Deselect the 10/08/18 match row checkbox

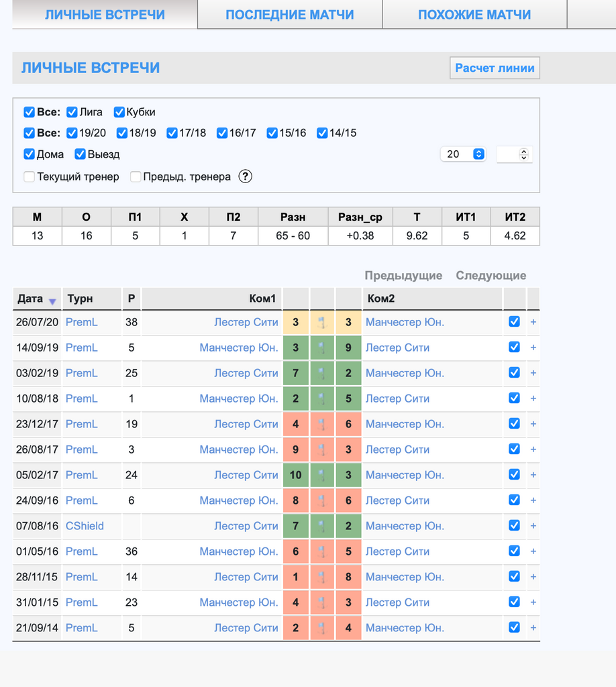514,399
